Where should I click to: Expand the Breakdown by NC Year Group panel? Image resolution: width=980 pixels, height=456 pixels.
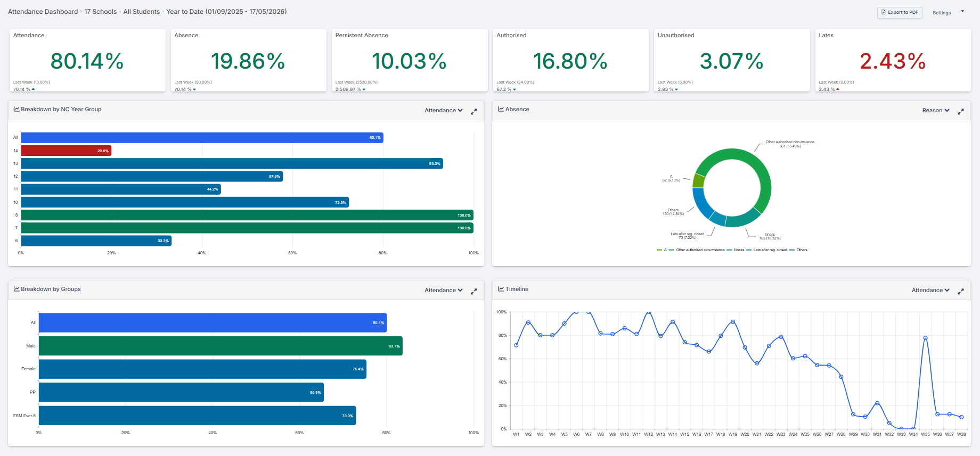[x=473, y=112]
